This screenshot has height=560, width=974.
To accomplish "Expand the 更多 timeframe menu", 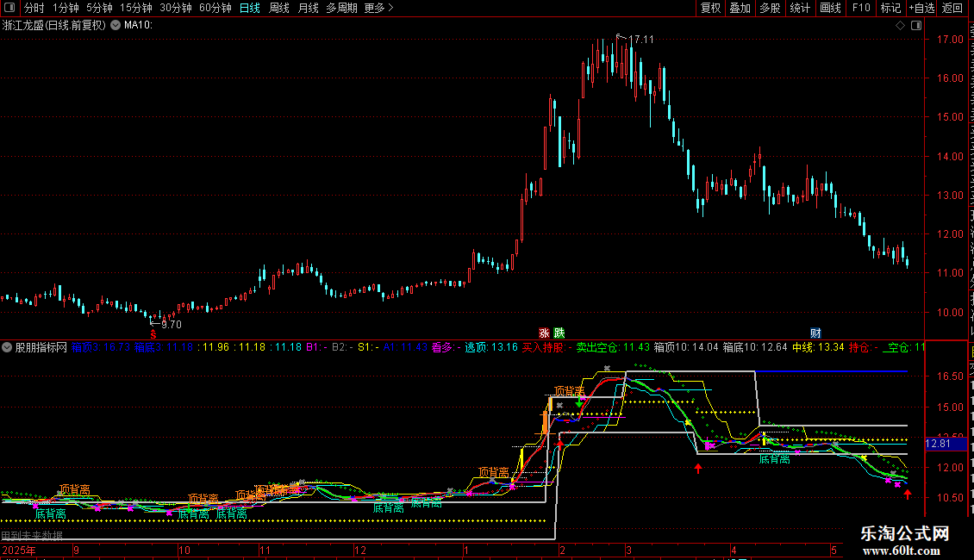I will [x=379, y=8].
